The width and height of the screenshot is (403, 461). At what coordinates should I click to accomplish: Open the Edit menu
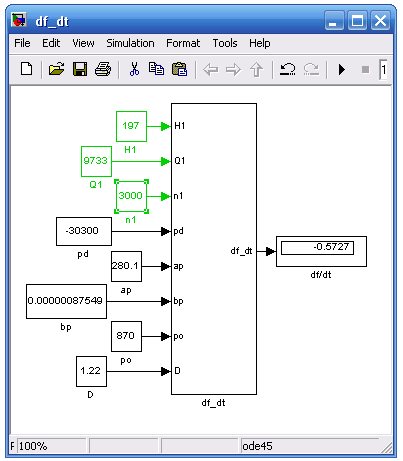coord(51,43)
